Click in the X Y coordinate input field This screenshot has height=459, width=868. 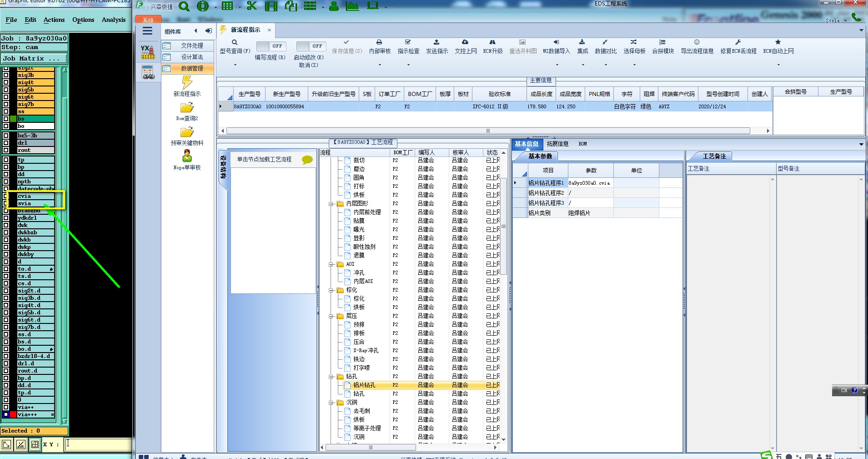[x=98, y=444]
